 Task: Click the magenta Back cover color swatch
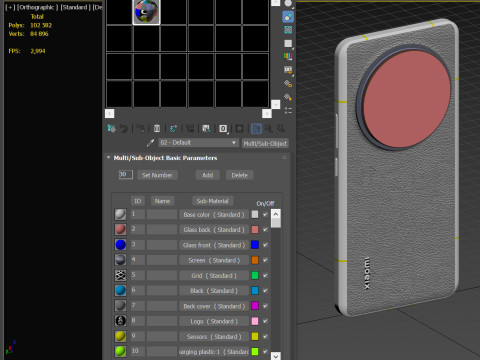[x=255, y=306]
